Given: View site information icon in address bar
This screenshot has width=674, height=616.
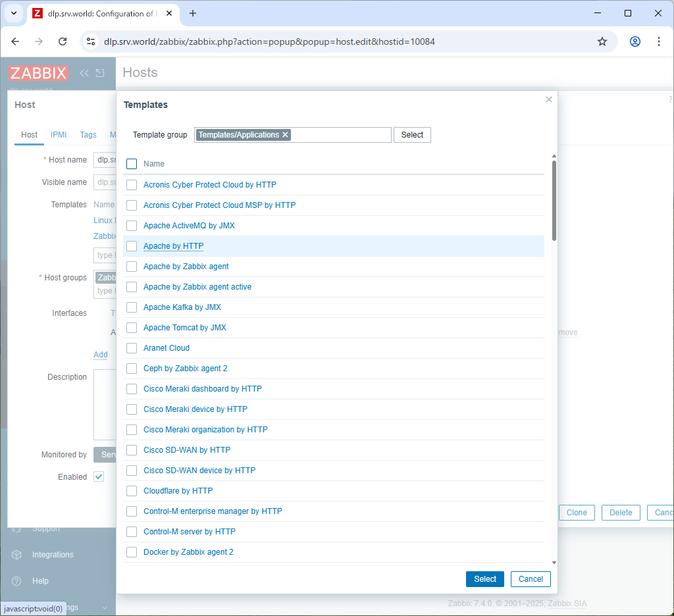Looking at the screenshot, I should pos(91,41).
